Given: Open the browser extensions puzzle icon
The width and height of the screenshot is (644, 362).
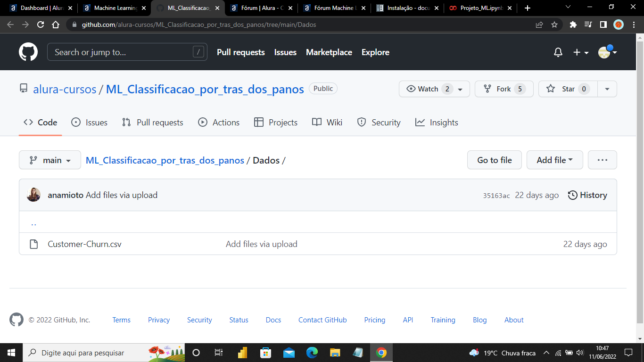Looking at the screenshot, I should [x=573, y=25].
